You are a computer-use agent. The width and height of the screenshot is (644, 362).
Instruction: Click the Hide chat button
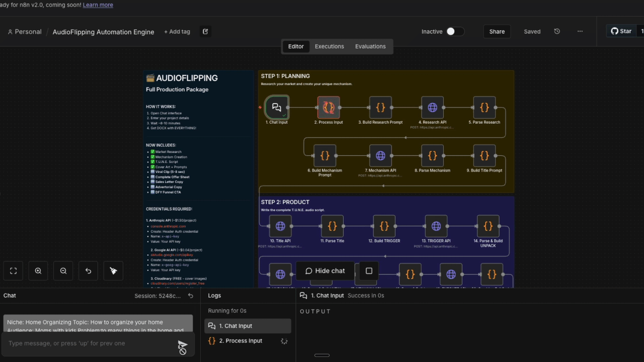(x=325, y=271)
